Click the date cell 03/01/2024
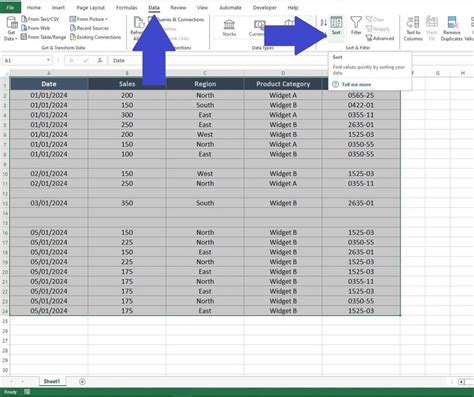 [x=49, y=203]
